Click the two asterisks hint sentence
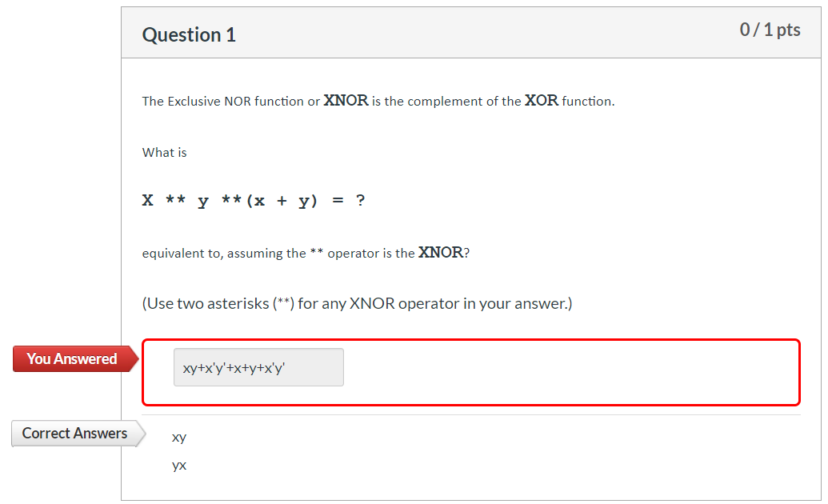This screenshot has height=504, width=828. tap(357, 303)
